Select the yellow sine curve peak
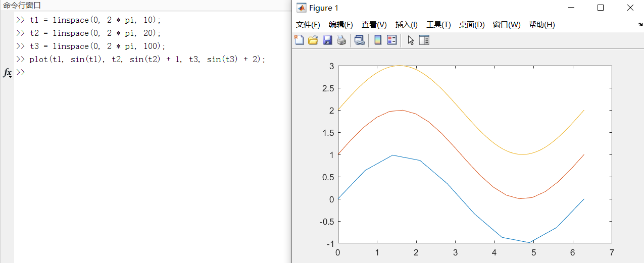The height and width of the screenshot is (263, 644). click(x=400, y=66)
